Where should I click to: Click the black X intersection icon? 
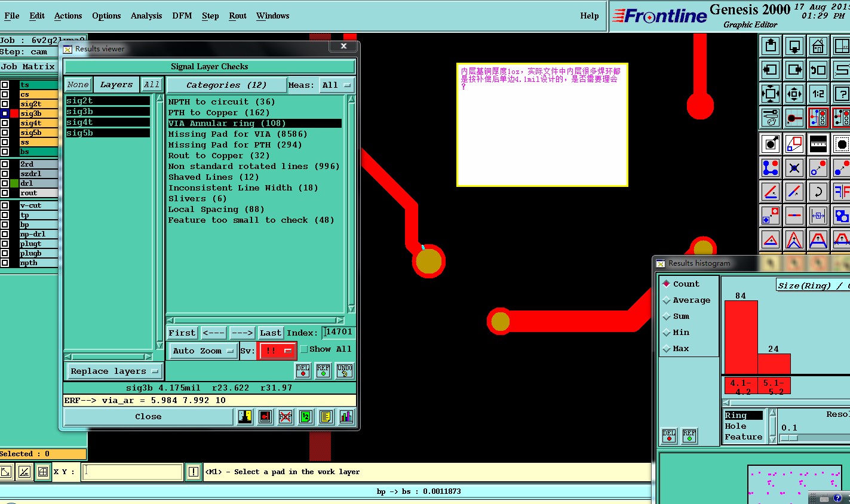point(794,168)
